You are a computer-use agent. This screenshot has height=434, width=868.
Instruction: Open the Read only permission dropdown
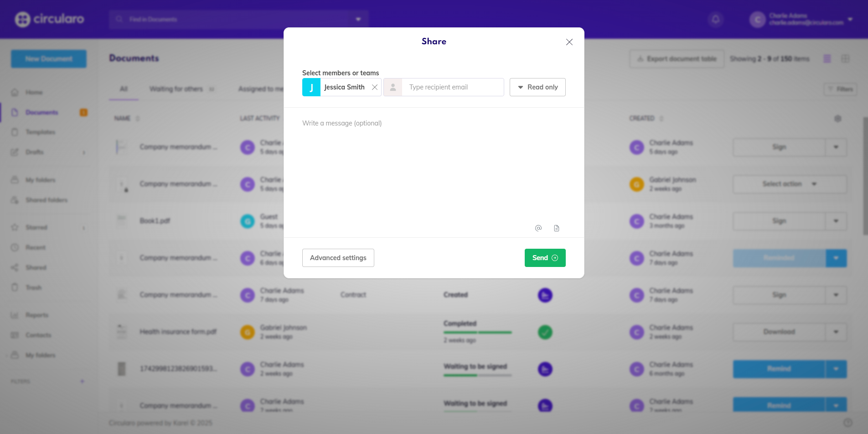537,87
